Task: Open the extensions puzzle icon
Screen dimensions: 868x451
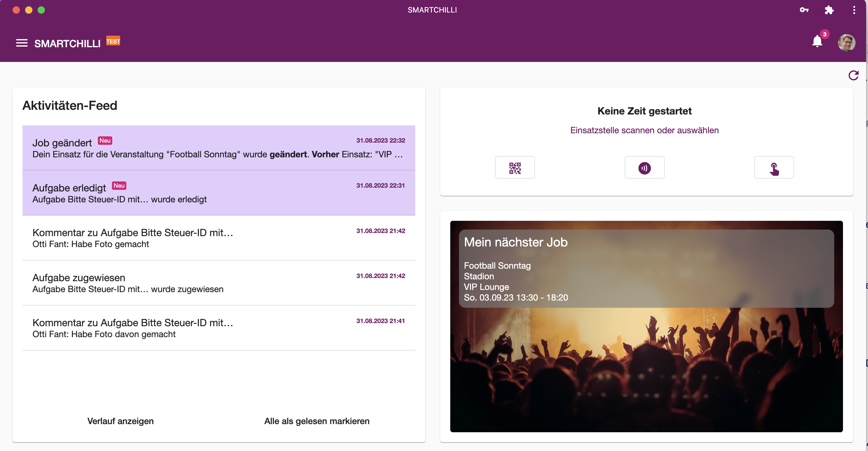Action: (x=829, y=10)
